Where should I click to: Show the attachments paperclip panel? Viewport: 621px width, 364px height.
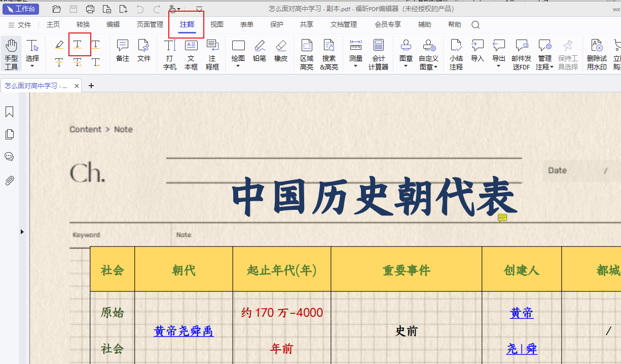click(9, 180)
